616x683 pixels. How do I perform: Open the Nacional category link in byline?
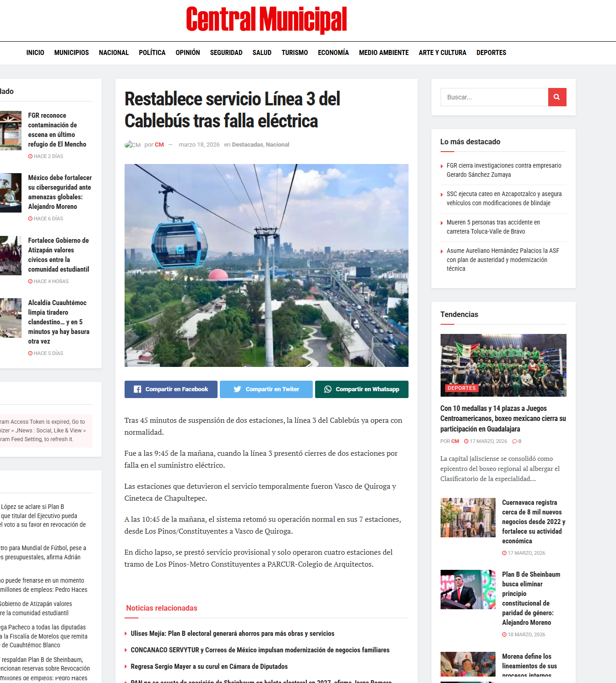(278, 145)
